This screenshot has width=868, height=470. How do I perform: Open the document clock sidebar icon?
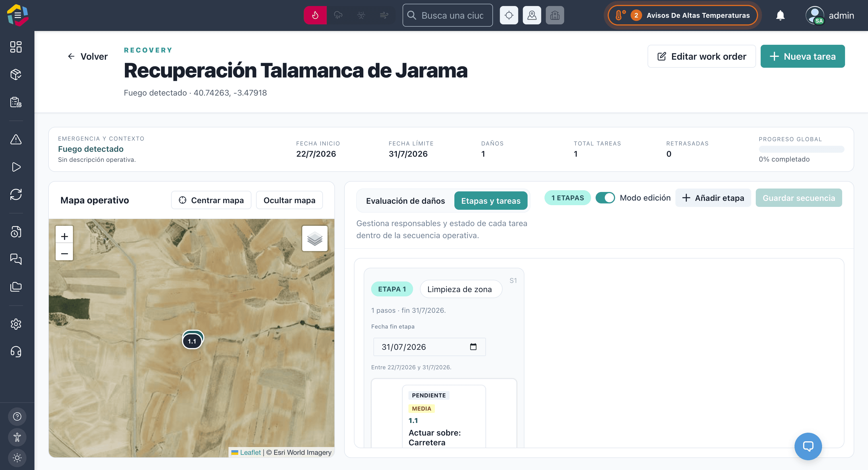(16, 232)
